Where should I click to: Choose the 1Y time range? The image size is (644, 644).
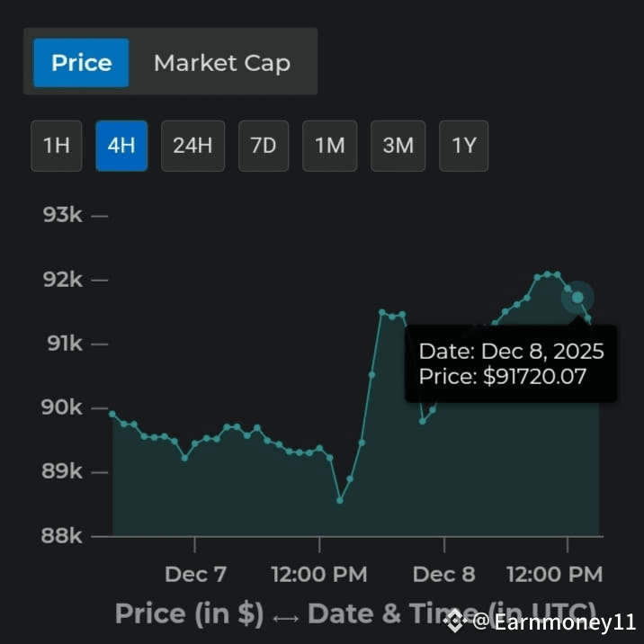coord(464,146)
